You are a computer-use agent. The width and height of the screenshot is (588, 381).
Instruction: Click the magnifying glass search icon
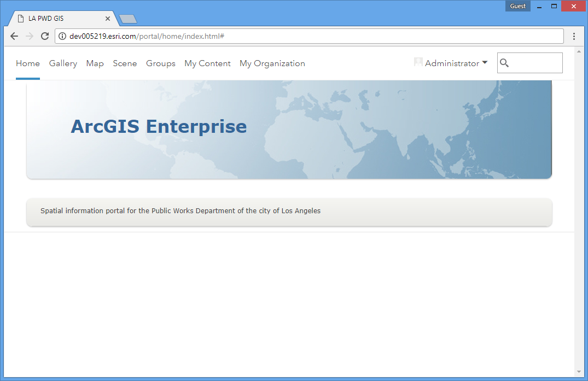point(504,63)
